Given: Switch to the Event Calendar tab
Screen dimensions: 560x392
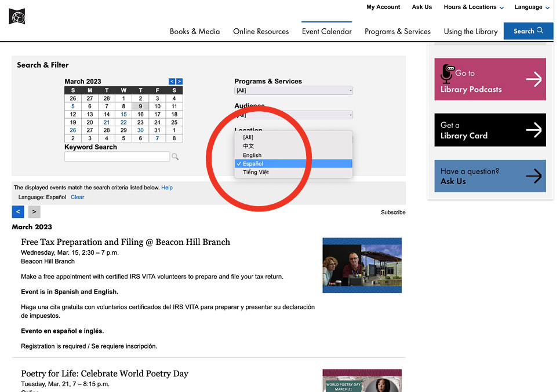Looking at the screenshot, I should point(326,31).
